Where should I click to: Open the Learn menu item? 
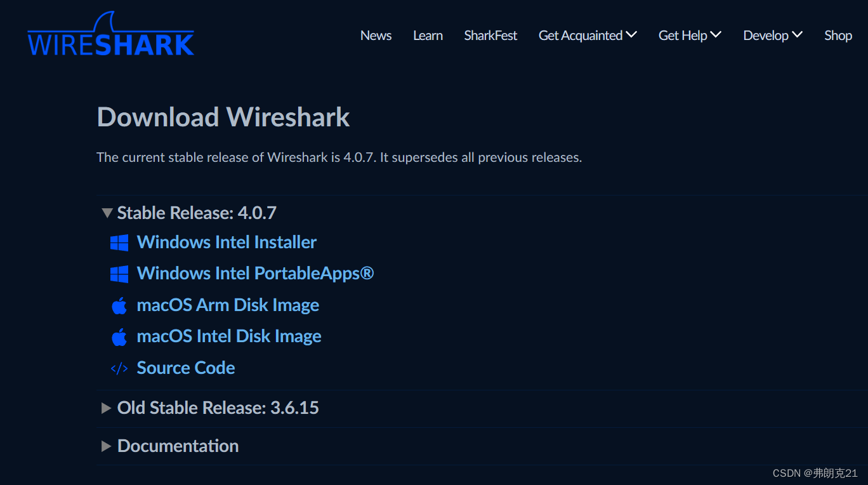pyautogui.click(x=428, y=36)
